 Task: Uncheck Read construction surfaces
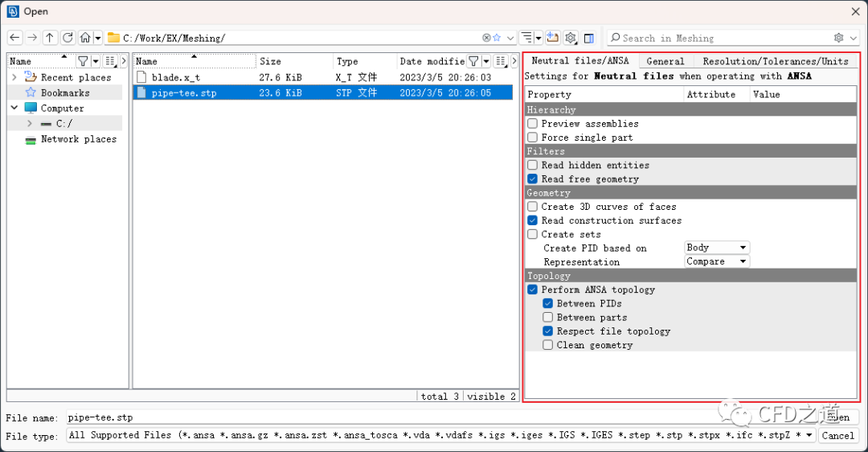pos(533,220)
